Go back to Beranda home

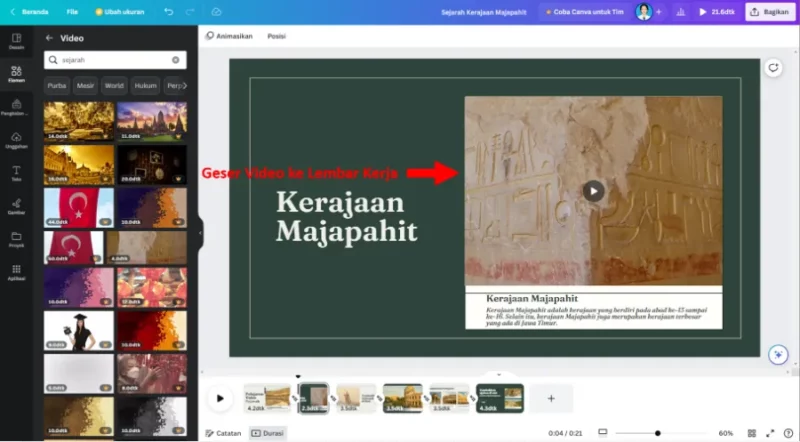click(x=30, y=12)
